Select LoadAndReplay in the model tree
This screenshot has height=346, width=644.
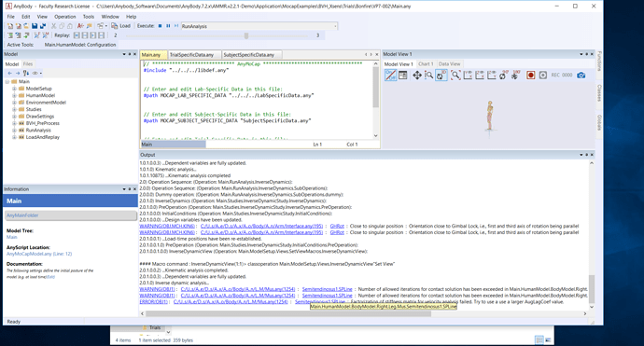pos(42,137)
